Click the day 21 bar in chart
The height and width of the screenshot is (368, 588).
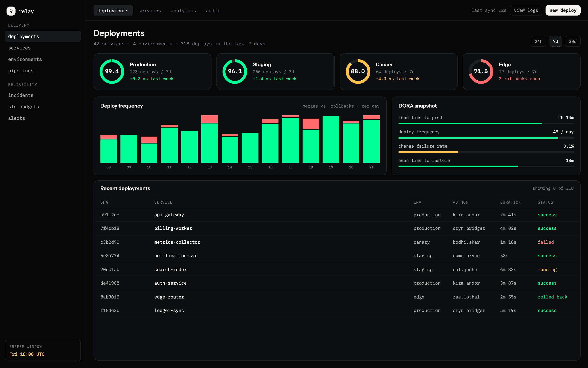click(x=371, y=139)
